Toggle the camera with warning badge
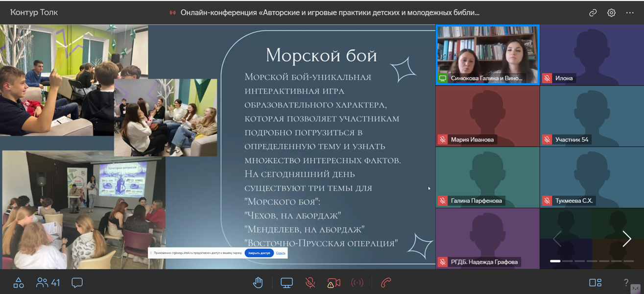 334,283
